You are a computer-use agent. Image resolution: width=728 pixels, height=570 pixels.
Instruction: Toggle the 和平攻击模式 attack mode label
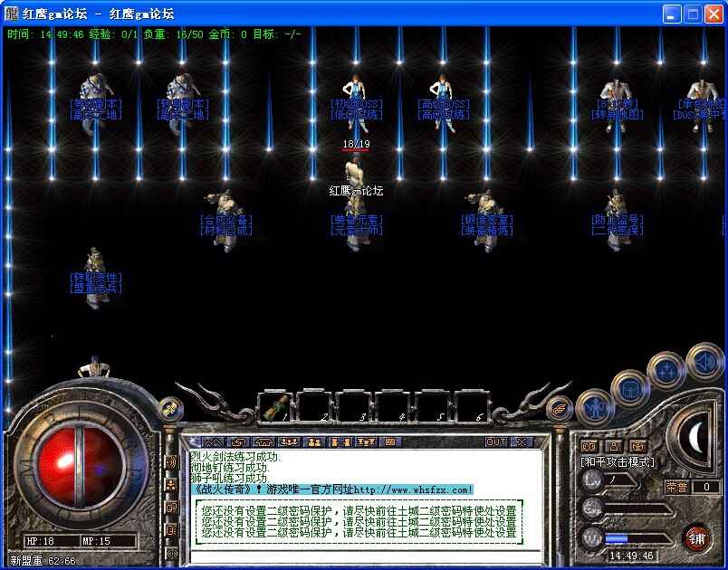618,461
